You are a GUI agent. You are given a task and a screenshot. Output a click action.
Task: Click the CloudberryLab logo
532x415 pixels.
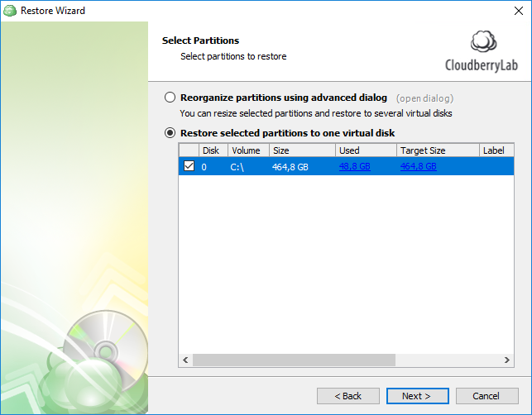(x=482, y=51)
